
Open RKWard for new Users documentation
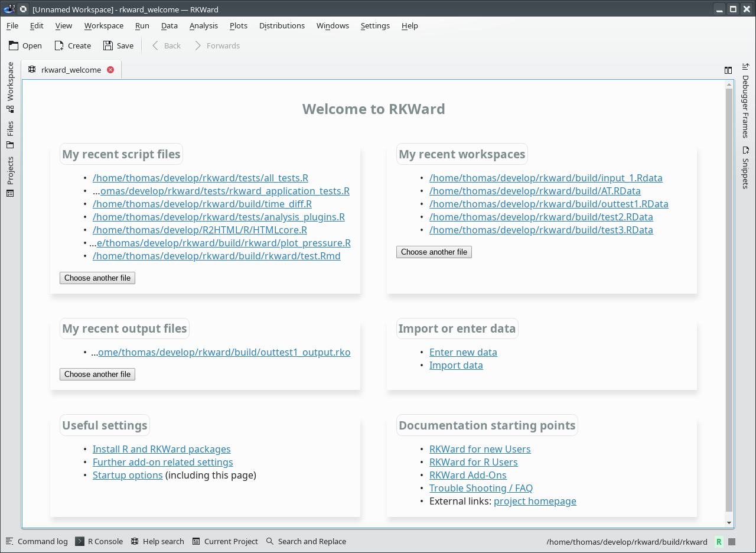[x=480, y=449]
